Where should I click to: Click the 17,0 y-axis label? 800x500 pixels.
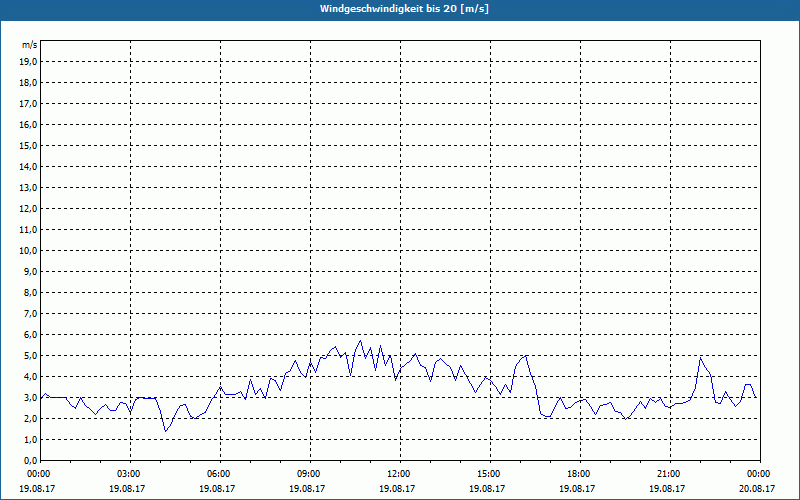pyautogui.click(x=28, y=104)
